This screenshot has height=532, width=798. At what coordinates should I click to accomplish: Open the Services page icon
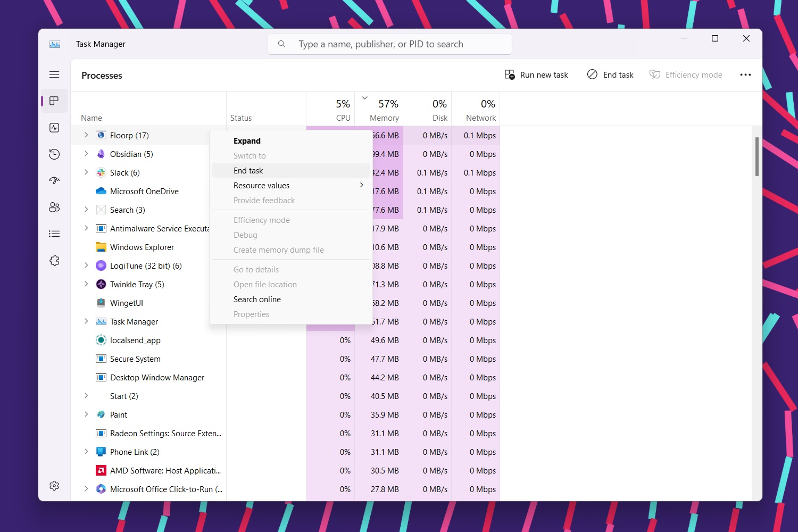click(x=54, y=261)
